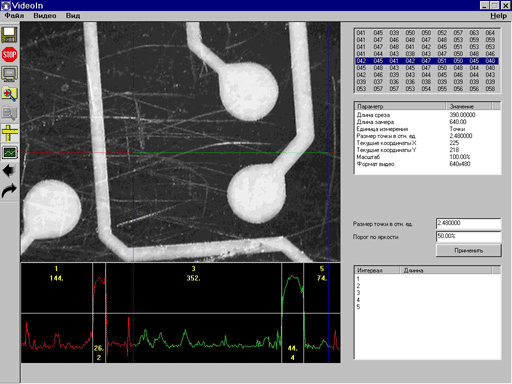Click the lower right circular pad in image
Viewport: 512px width, 384px height.
pos(257,193)
